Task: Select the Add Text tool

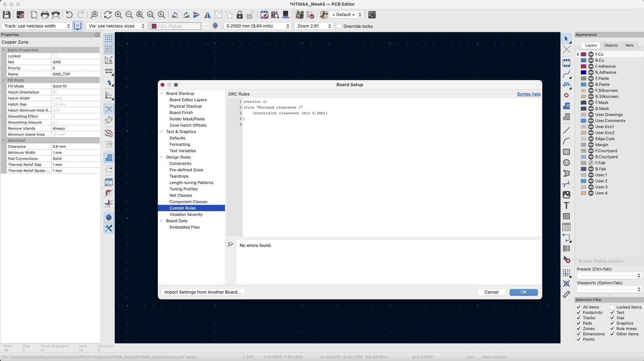Action: (x=566, y=205)
